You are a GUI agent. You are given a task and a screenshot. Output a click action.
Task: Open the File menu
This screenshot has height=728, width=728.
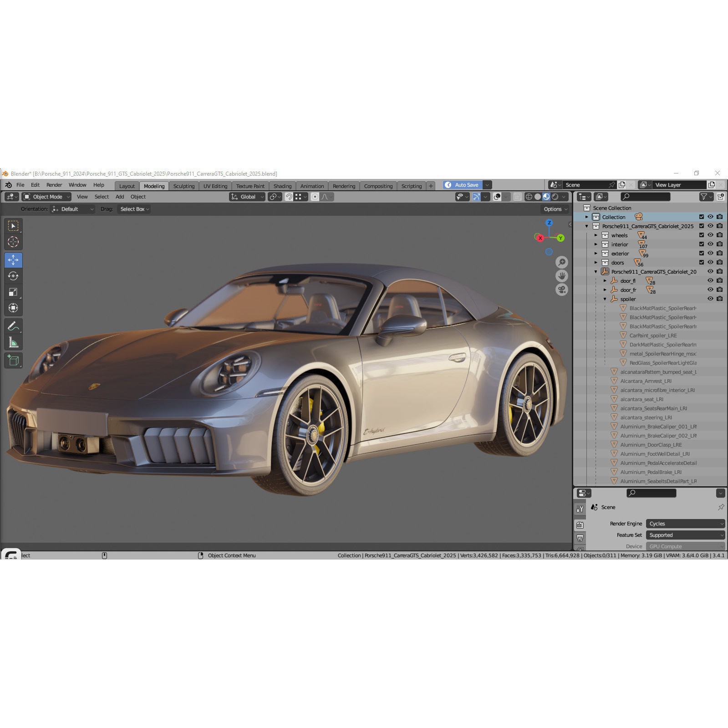point(20,185)
